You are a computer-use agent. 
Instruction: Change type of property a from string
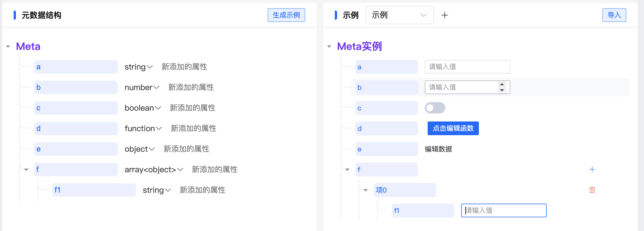pyautogui.click(x=139, y=67)
